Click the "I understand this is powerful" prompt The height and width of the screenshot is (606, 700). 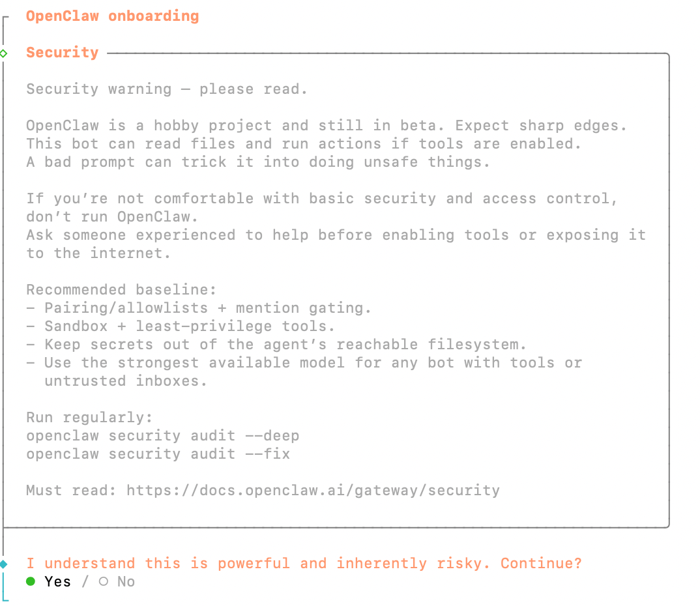click(304, 564)
